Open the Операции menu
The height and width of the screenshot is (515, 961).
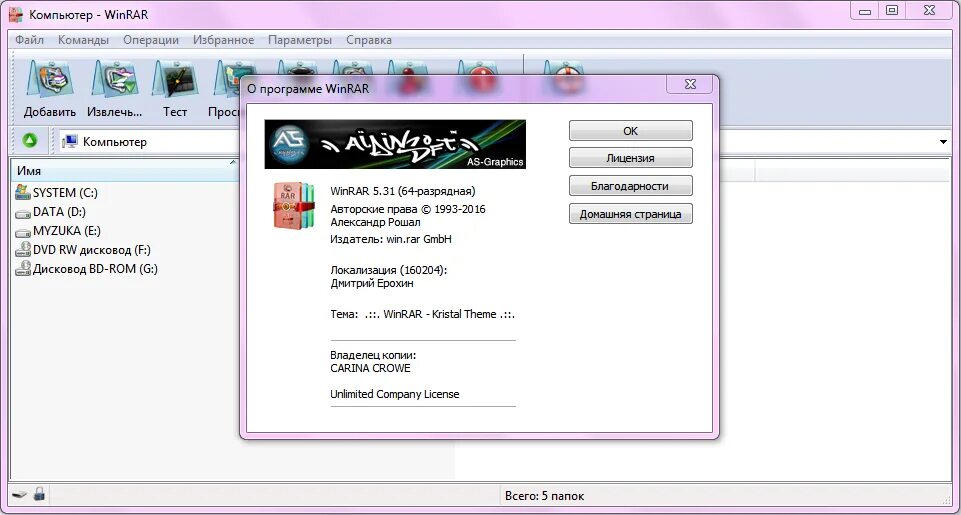151,40
